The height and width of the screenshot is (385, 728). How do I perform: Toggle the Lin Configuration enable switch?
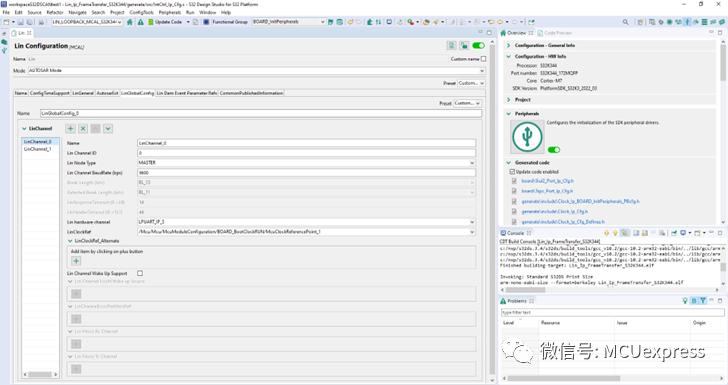478,46
